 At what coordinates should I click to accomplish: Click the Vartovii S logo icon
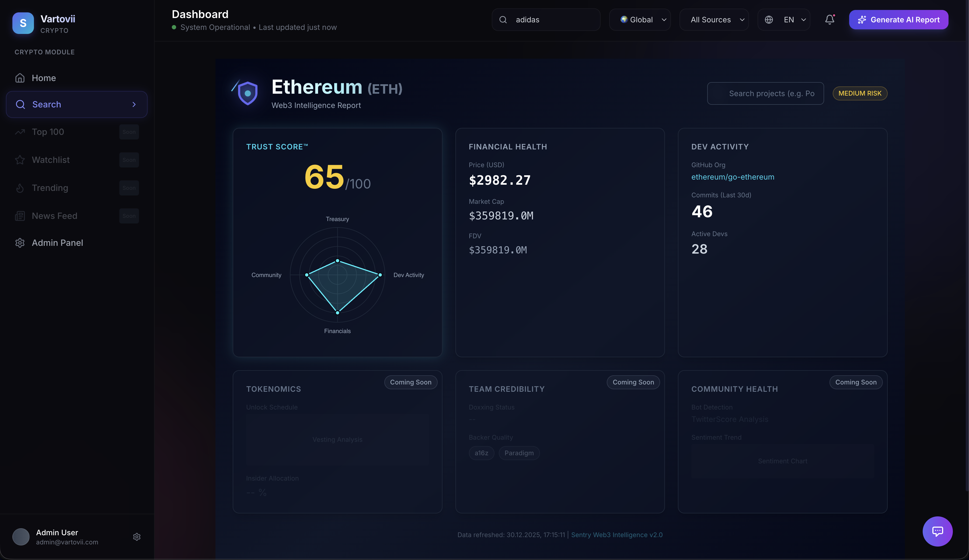tap(23, 23)
